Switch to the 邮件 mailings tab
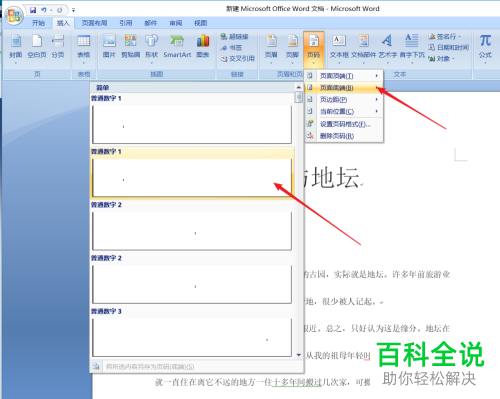This screenshot has width=500, height=399. click(150, 23)
